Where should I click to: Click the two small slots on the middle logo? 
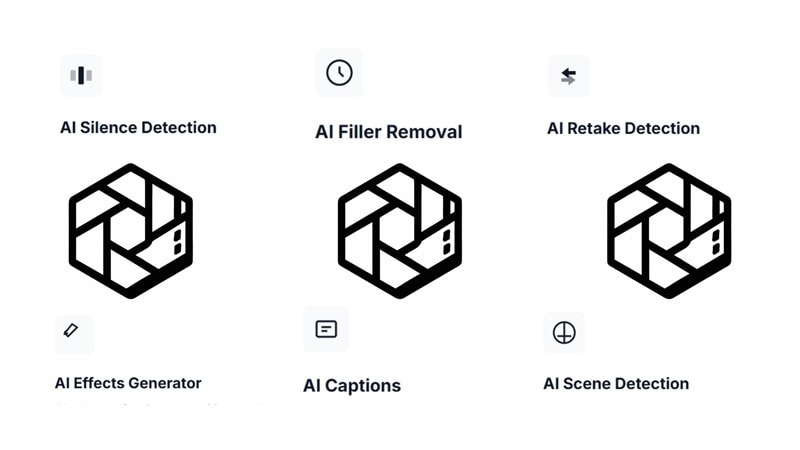click(446, 242)
